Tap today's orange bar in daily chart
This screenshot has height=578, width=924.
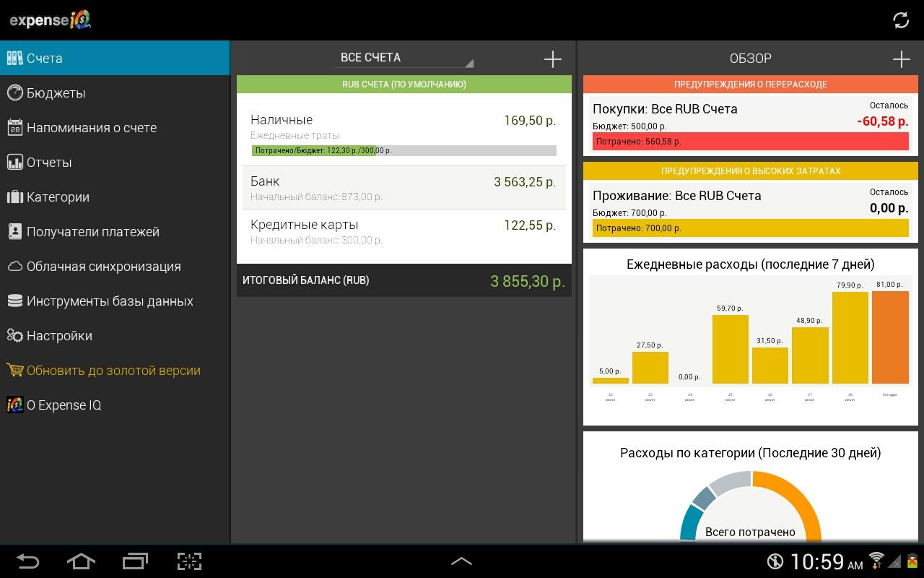point(890,337)
